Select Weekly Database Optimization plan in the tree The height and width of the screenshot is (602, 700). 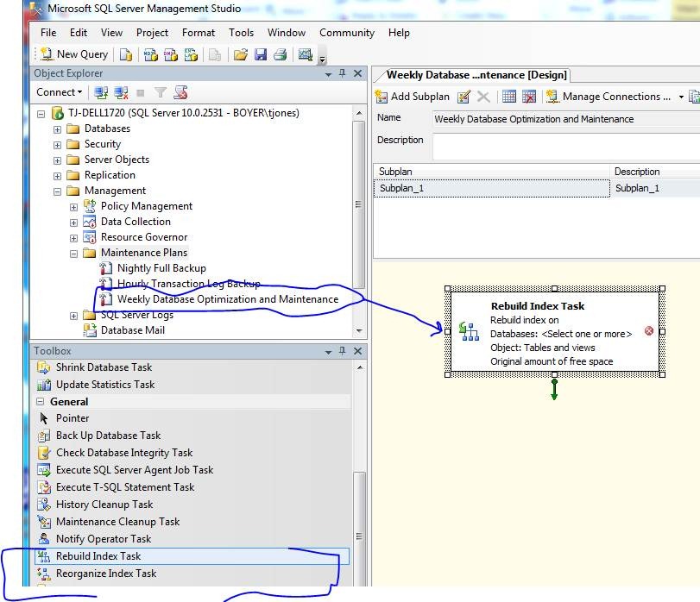pos(228,299)
